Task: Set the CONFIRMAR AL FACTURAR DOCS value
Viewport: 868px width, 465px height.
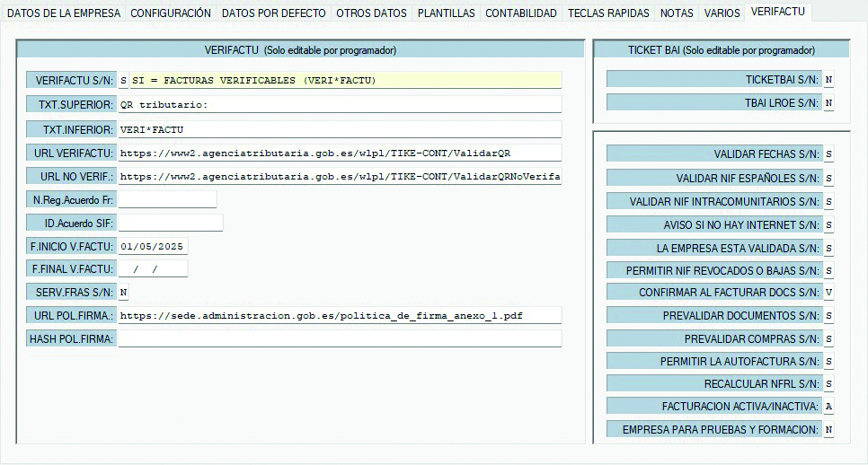Action: point(828,293)
